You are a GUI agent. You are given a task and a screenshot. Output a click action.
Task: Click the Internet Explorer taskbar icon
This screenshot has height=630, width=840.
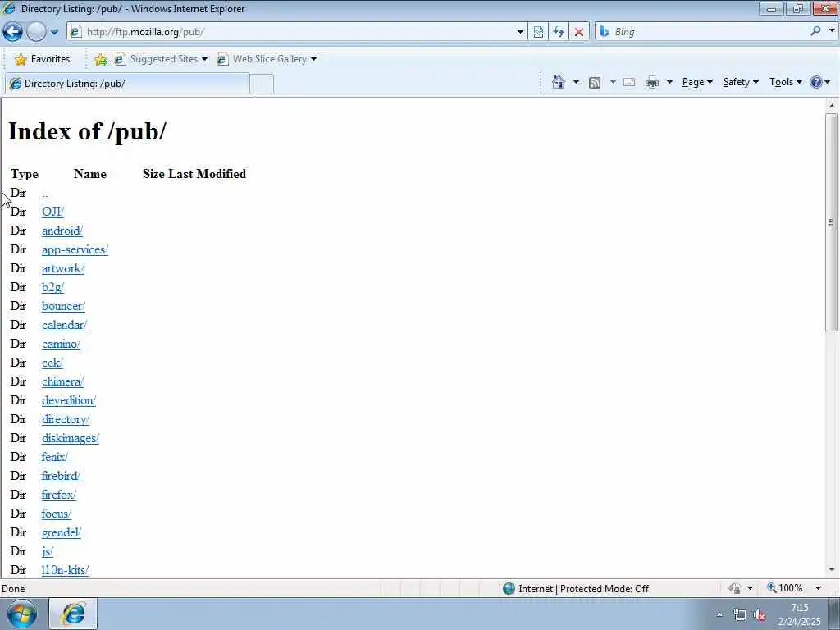click(73, 614)
